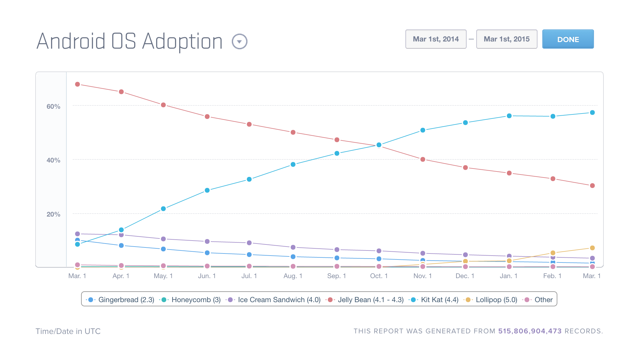
Task: Toggle Ice Cream Sandwich (4.0) legend series
Action: click(273, 300)
